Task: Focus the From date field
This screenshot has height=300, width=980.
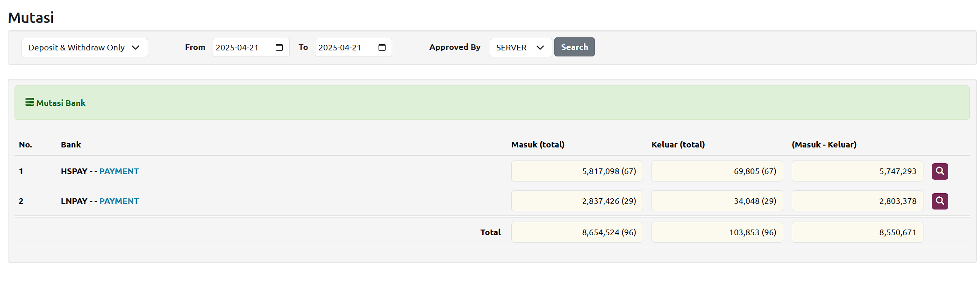Action: pos(241,48)
